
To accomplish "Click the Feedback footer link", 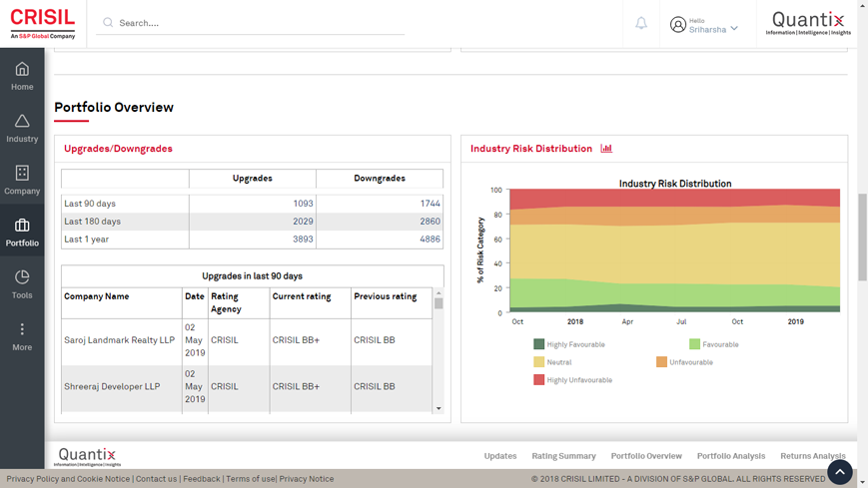I will click(201, 479).
